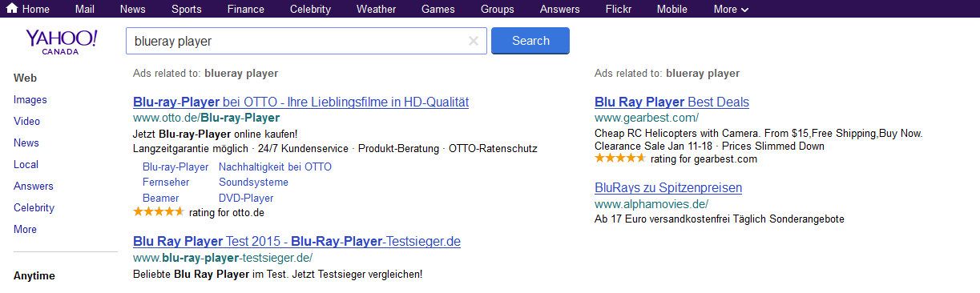Screen dimensions: 980x293
Task: Click the gearbest.com star rating
Action: tap(619, 159)
